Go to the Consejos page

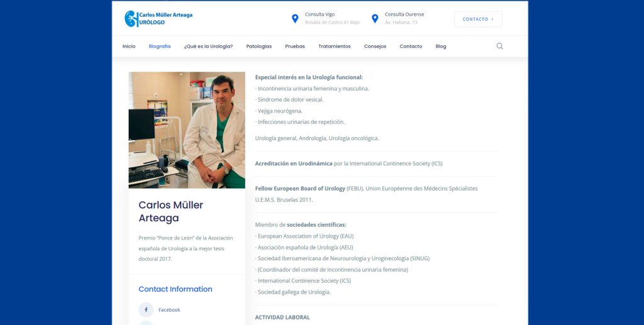[375, 47]
